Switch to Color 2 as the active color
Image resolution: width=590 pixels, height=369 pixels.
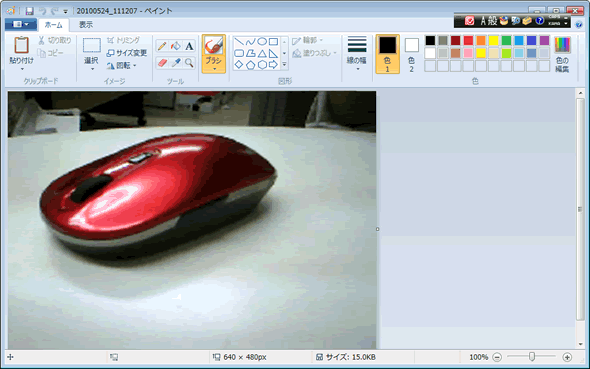tap(411, 54)
